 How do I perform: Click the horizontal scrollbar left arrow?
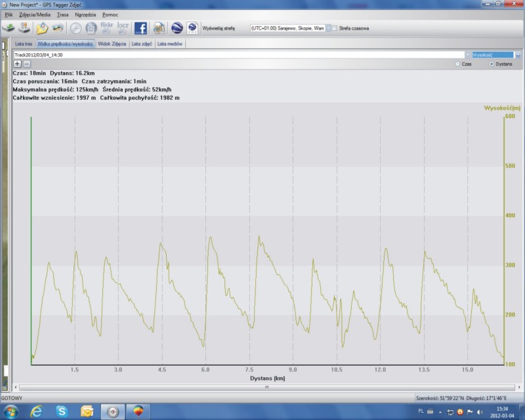[x=15, y=387]
